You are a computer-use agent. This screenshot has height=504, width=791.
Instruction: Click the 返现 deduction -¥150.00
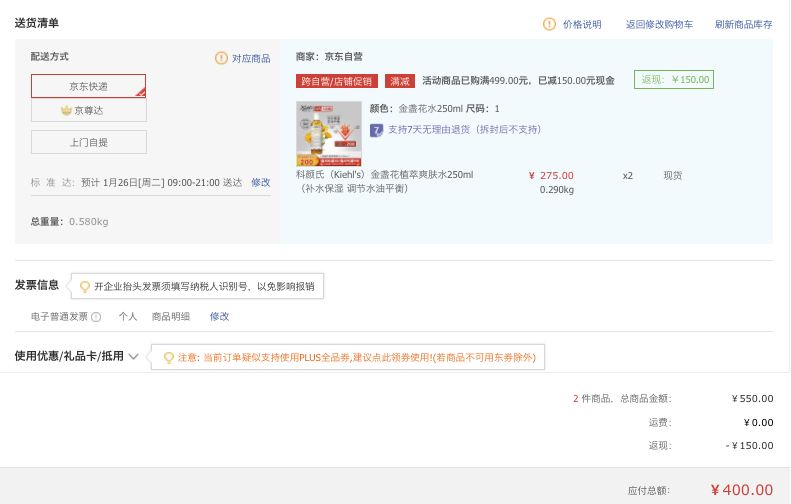pos(749,445)
